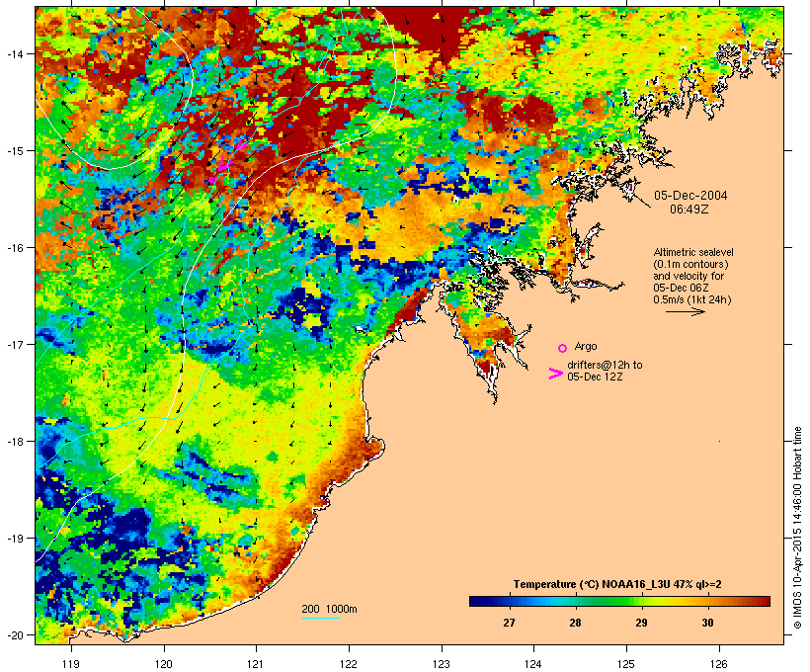Click the colorbar value 29
The image size is (810, 672).
(641, 623)
